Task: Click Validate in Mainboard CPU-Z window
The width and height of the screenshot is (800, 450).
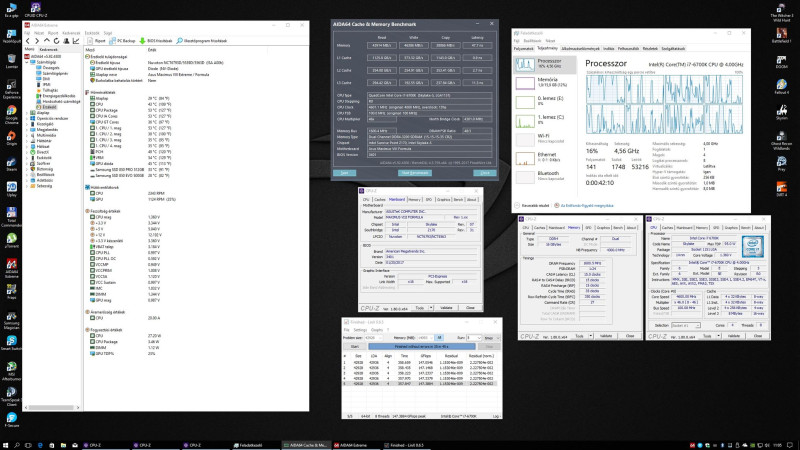Action: click(x=446, y=308)
